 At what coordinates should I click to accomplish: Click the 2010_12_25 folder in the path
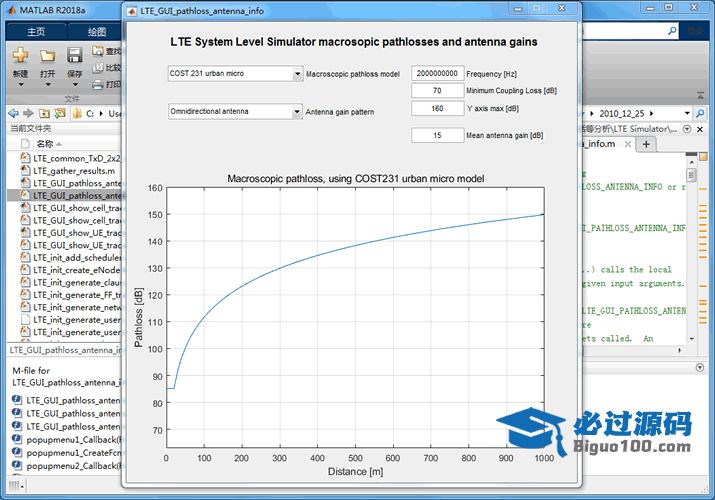[x=622, y=113]
